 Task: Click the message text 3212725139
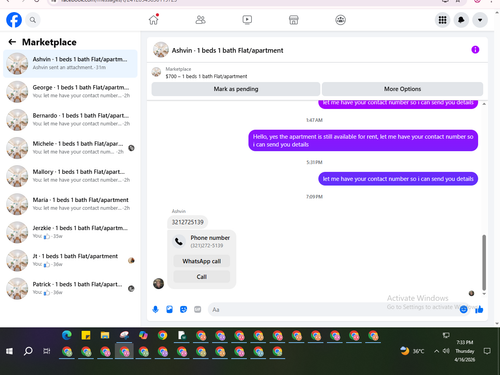click(x=187, y=222)
